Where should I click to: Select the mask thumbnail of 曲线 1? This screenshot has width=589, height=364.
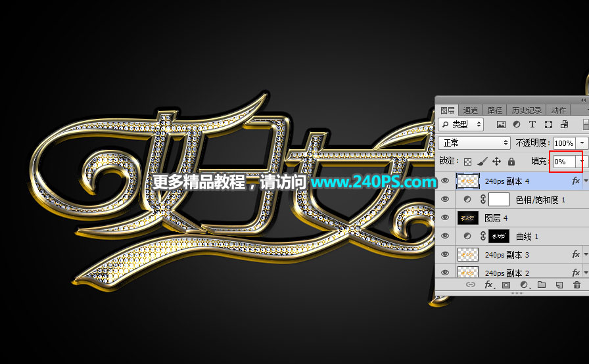[499, 236]
